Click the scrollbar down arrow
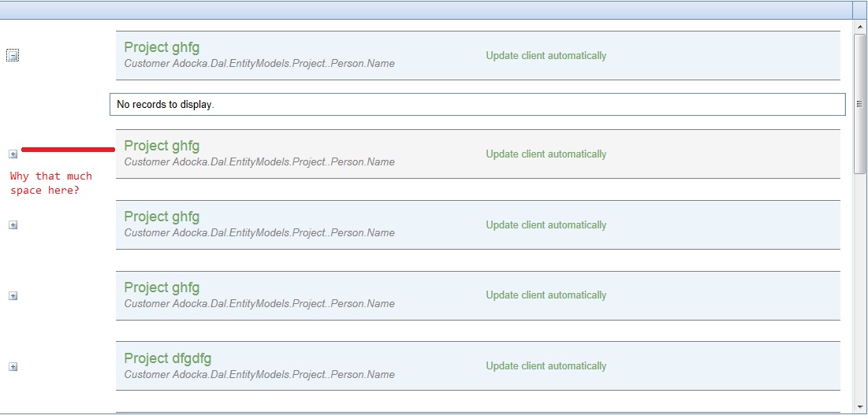 click(859, 407)
